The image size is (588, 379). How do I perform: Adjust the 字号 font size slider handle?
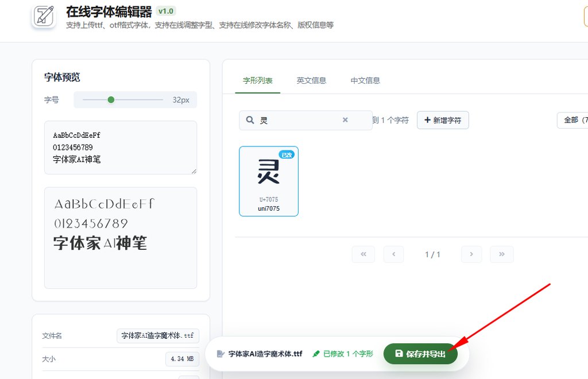tap(111, 99)
